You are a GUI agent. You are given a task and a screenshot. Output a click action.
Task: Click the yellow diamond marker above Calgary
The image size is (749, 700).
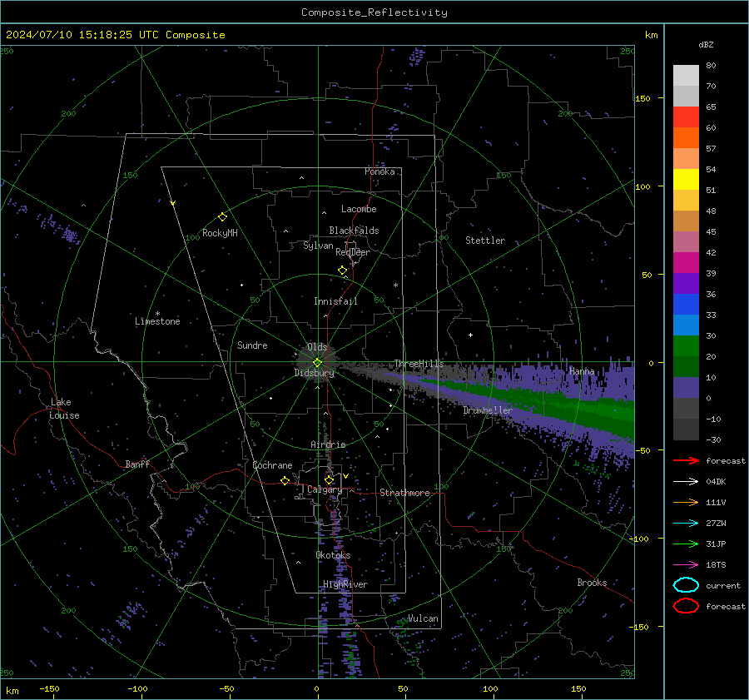pyautogui.click(x=329, y=479)
